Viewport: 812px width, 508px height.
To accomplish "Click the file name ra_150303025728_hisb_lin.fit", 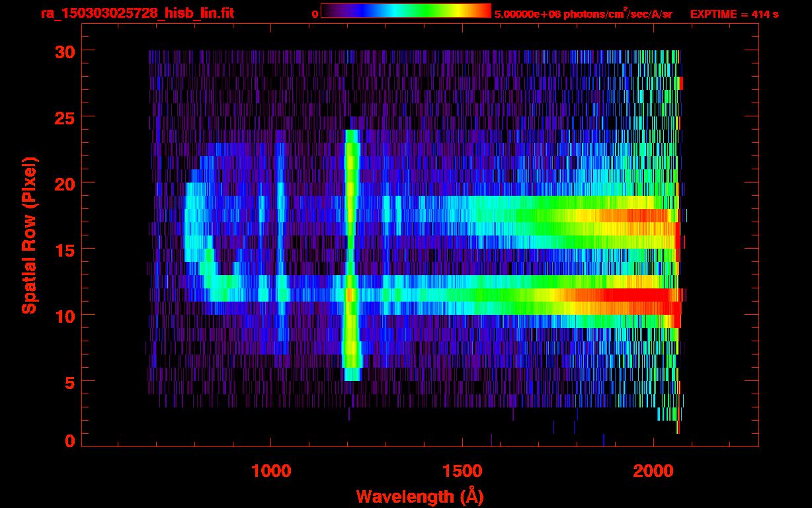I will click(137, 13).
